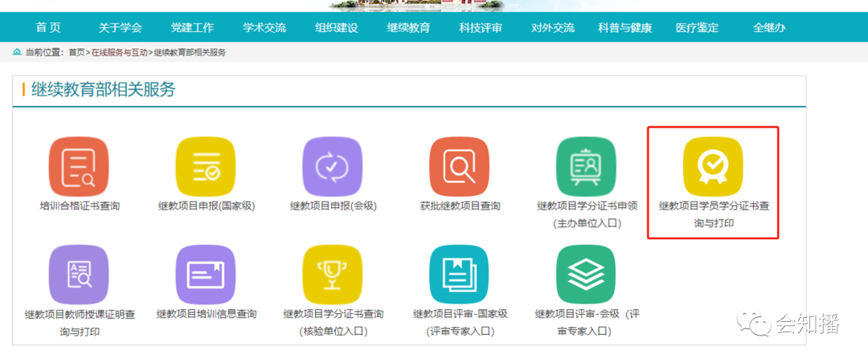Click the 获批继教项目查询 magnifier icon
The height and width of the screenshot is (362, 868).
(x=459, y=166)
